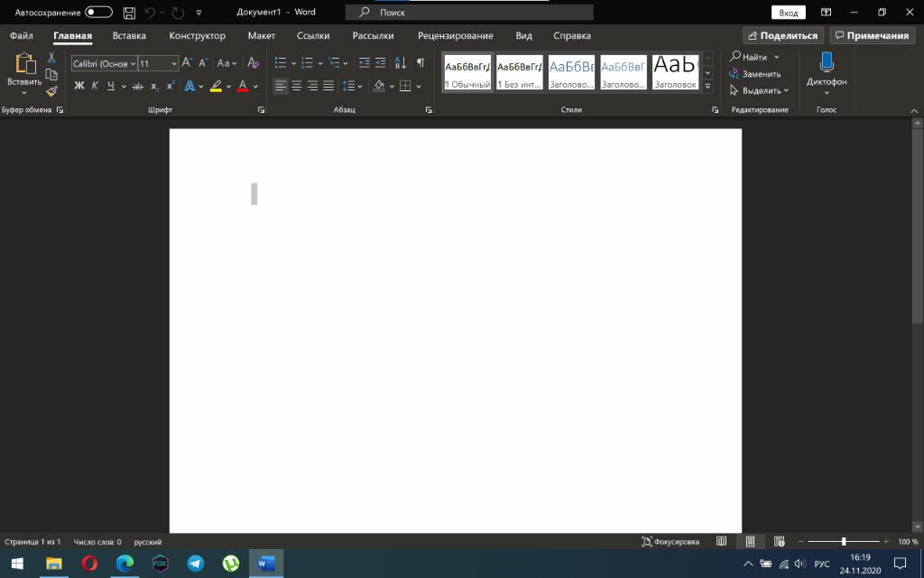
Task: Toggle bold Ж formatting
Action: [x=79, y=86]
